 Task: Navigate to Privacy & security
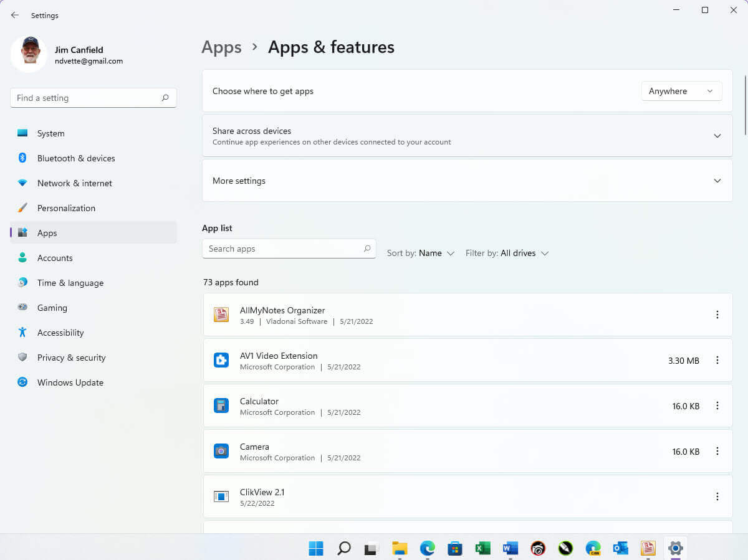[x=93, y=358]
